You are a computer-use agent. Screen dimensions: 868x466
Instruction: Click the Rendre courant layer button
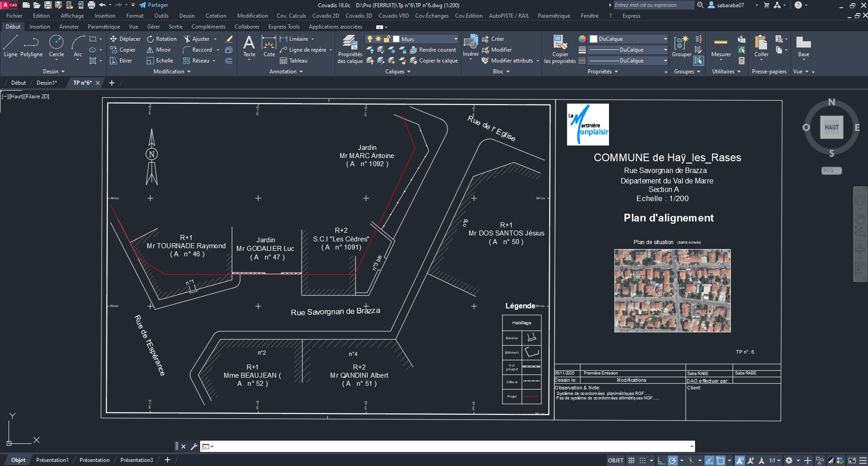click(x=433, y=50)
